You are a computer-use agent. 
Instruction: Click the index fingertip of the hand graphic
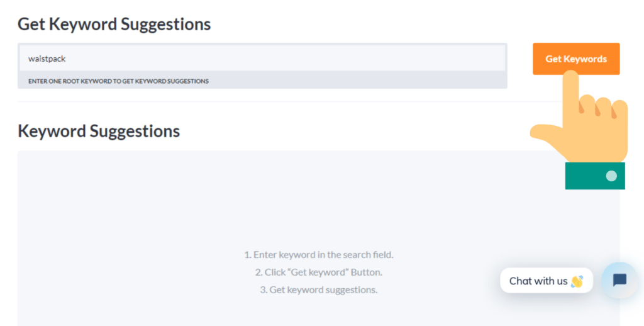[x=570, y=78]
